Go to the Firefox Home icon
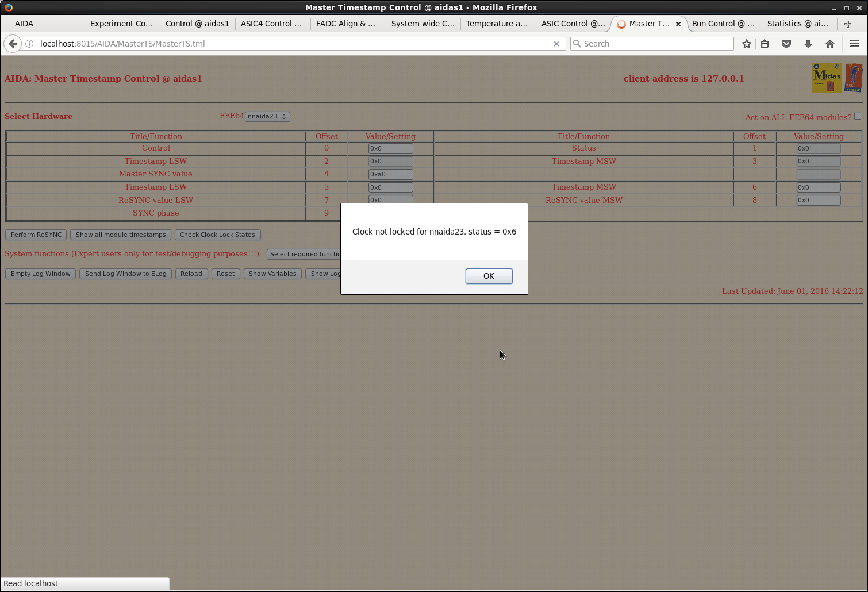 (830, 44)
